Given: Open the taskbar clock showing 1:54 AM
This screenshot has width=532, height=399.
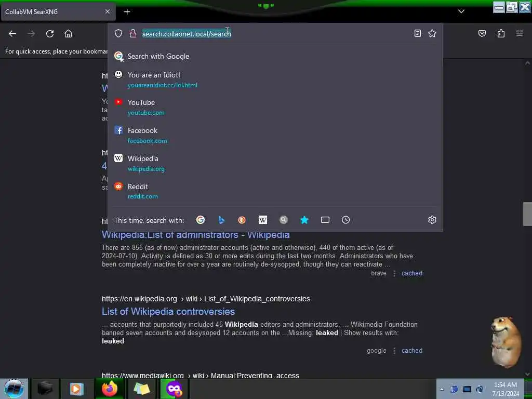Looking at the screenshot, I should tap(506, 389).
